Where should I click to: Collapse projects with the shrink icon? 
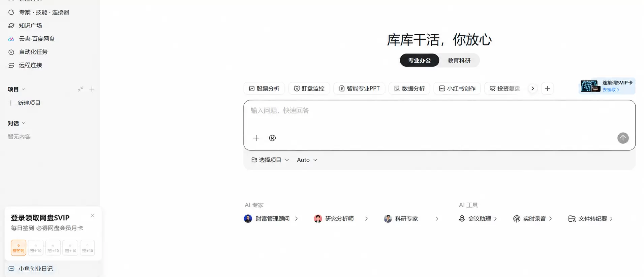pyautogui.click(x=80, y=89)
